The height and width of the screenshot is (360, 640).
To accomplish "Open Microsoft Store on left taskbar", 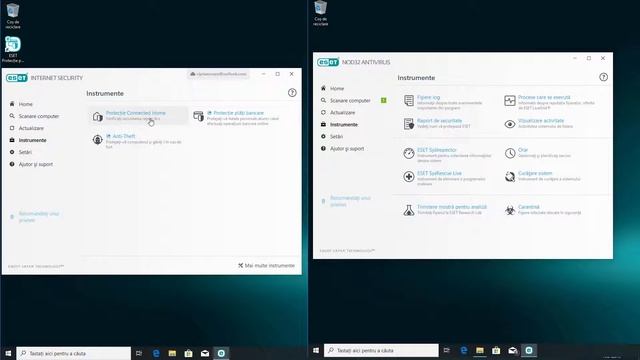I will 188,353.
